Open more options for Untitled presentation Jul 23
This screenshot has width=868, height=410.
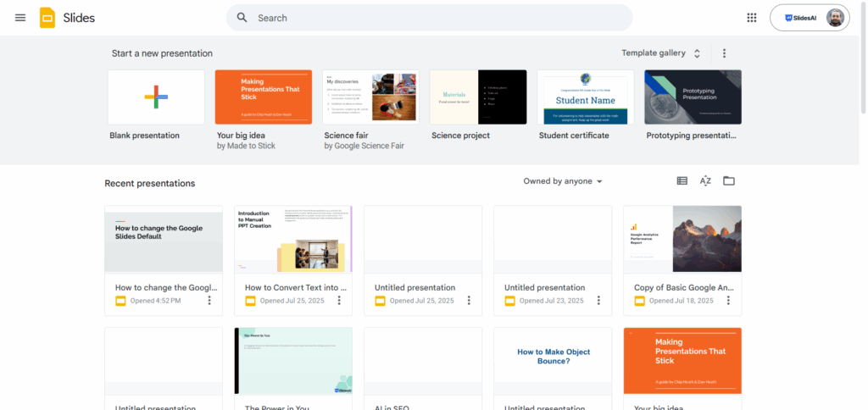coord(598,301)
